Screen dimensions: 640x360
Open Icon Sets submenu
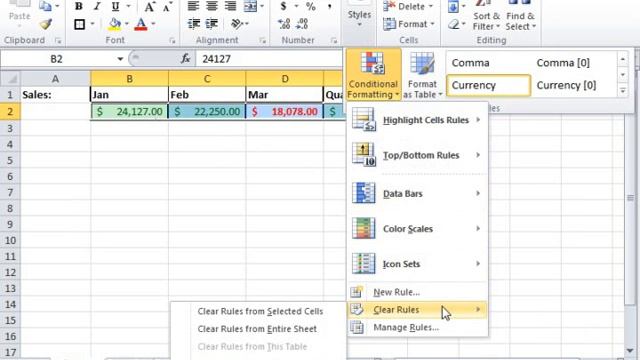point(417,264)
